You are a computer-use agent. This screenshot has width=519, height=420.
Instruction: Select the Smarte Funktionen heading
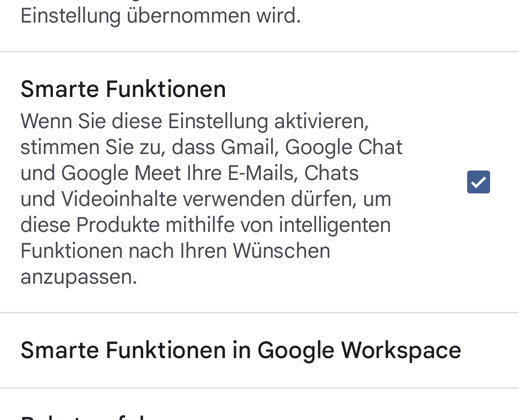pos(123,89)
